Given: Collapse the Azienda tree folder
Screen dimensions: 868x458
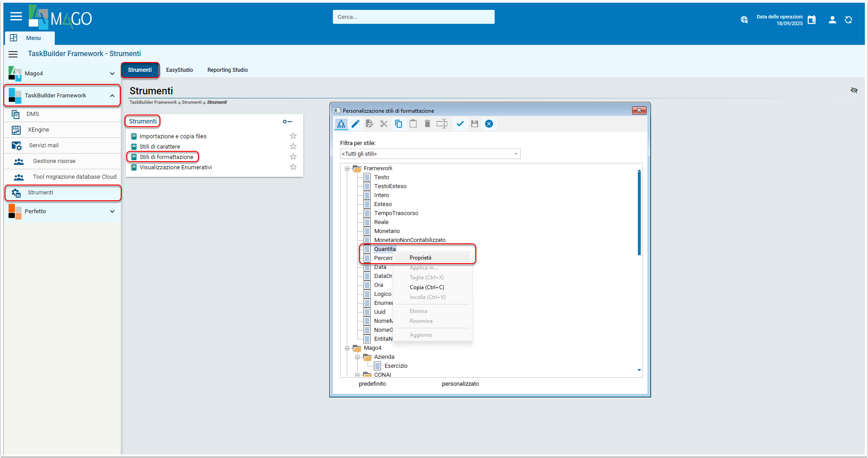Looking at the screenshot, I should click(357, 357).
